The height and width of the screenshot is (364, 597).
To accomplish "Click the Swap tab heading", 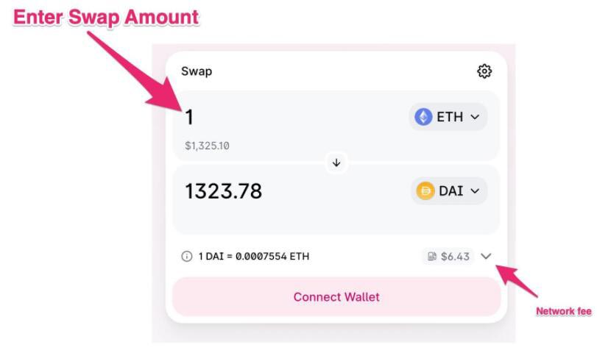I will pos(197,71).
